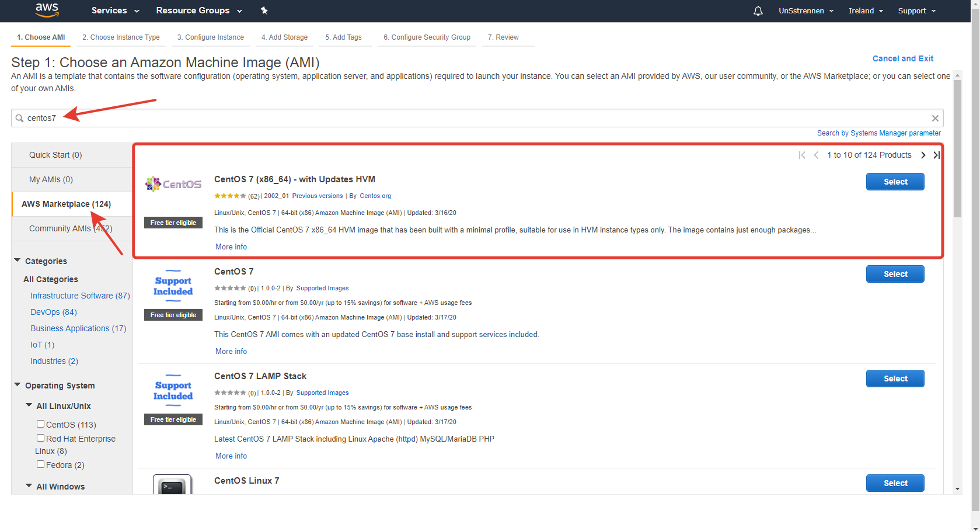Click into the centos7 search field
The image size is (980, 531).
pos(467,118)
